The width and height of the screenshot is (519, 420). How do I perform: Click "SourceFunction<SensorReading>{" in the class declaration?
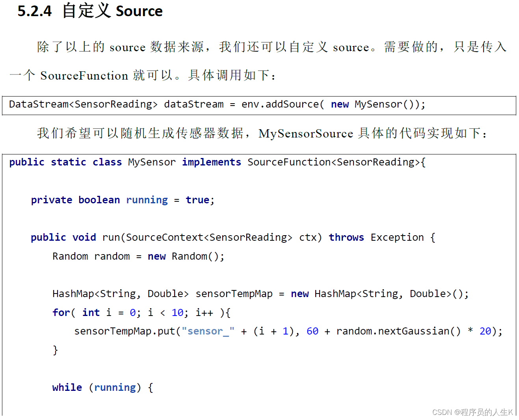[x=336, y=162]
